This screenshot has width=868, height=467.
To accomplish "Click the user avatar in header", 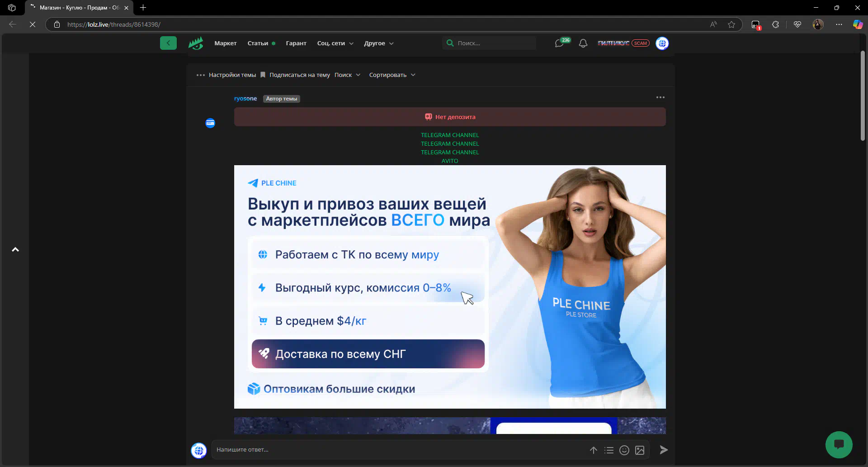I will (x=662, y=43).
